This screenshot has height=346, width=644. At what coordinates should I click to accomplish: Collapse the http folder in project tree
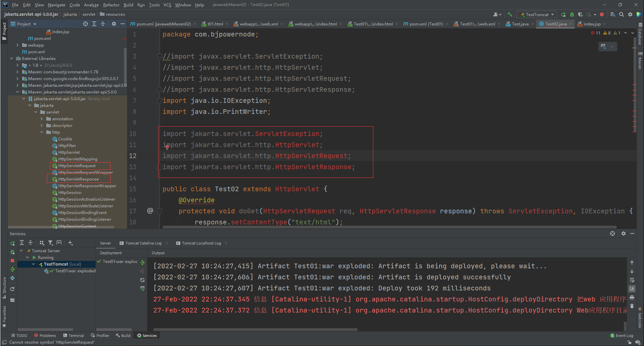(x=42, y=132)
